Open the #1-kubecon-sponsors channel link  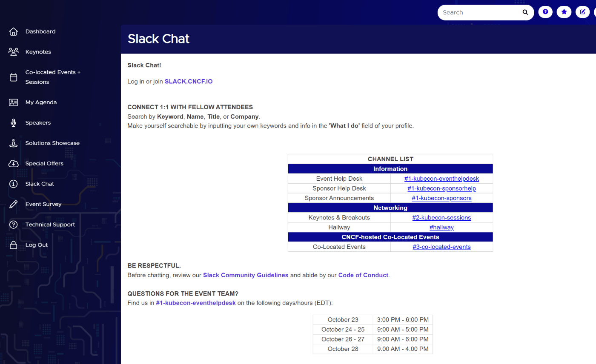click(x=441, y=198)
